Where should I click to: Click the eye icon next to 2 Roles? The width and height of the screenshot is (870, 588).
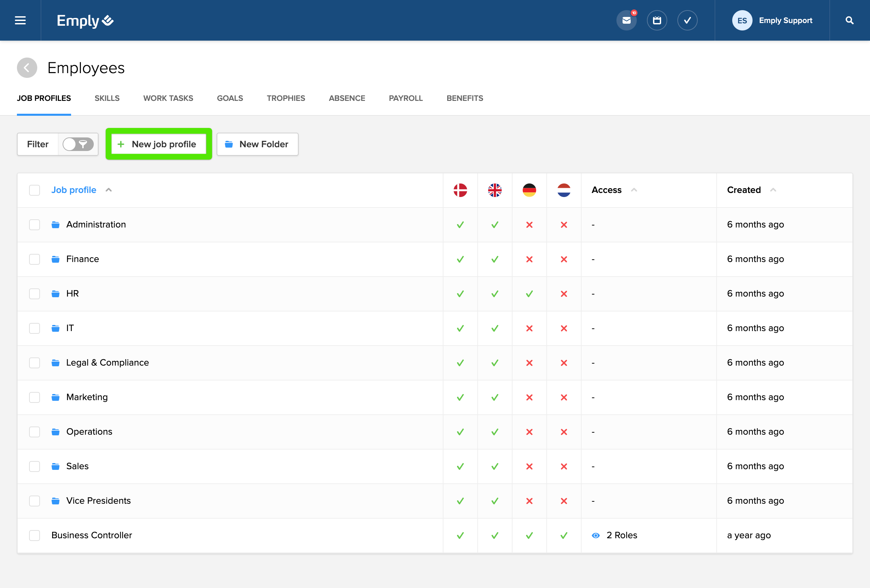[595, 535]
